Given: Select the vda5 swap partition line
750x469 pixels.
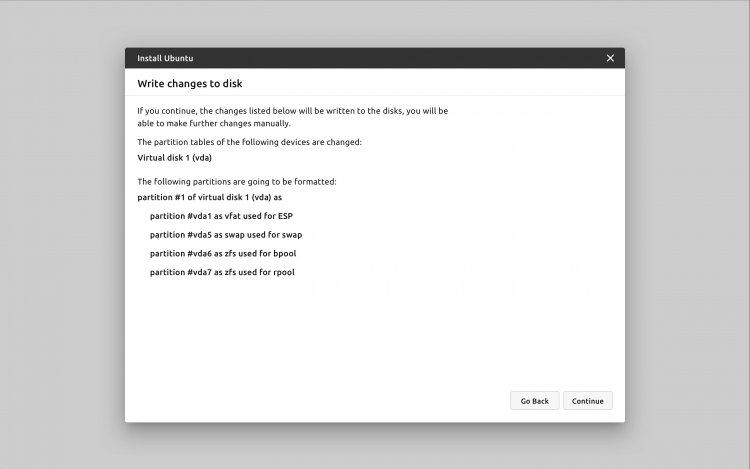Looking at the screenshot, I should click(x=226, y=234).
